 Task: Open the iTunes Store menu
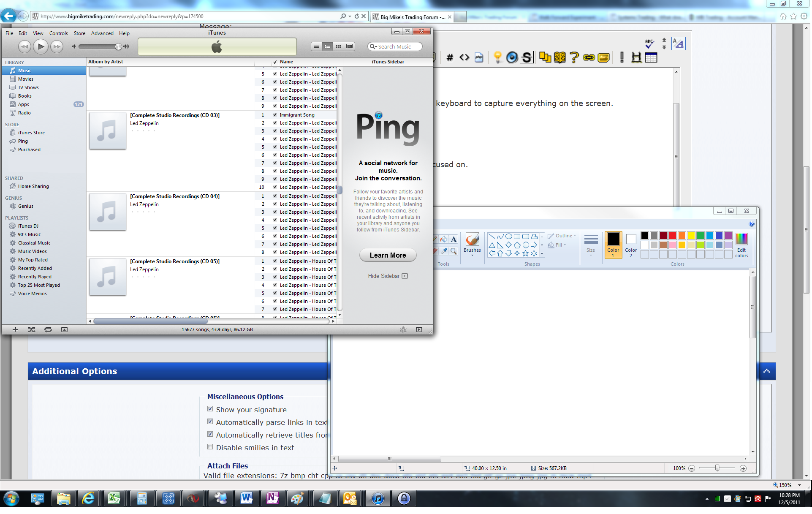[79, 33]
